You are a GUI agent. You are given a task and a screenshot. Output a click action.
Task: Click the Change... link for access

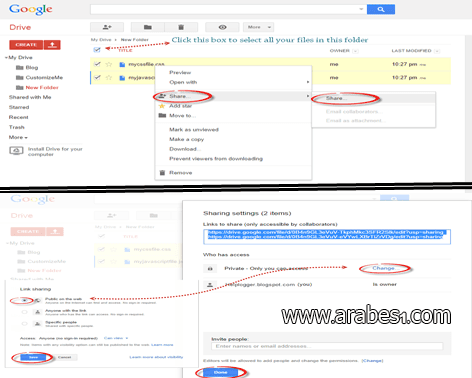click(x=384, y=268)
